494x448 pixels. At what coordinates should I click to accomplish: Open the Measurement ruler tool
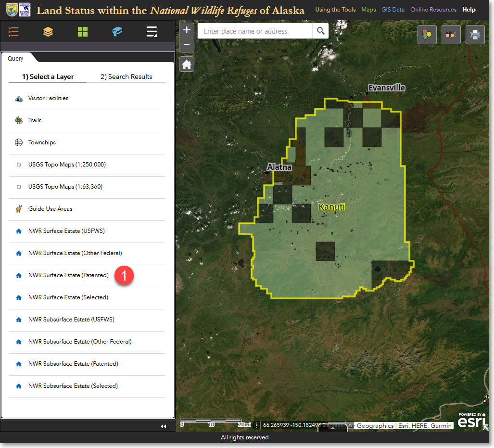coord(451,35)
